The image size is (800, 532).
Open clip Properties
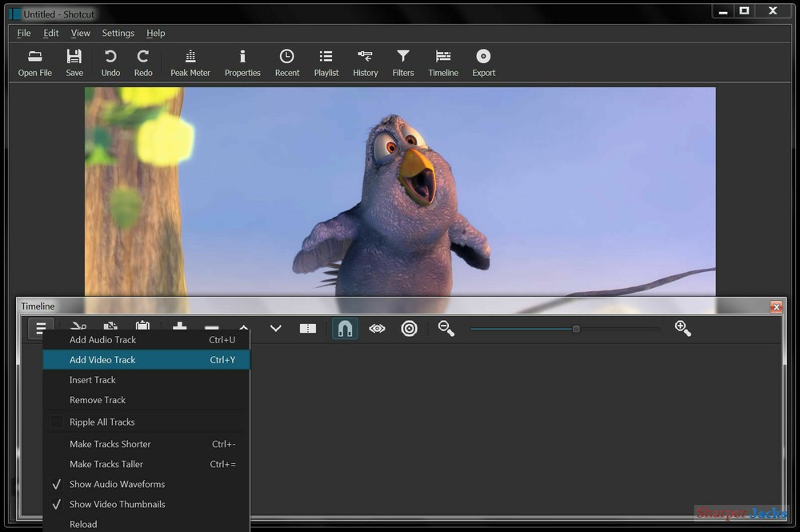click(242, 62)
